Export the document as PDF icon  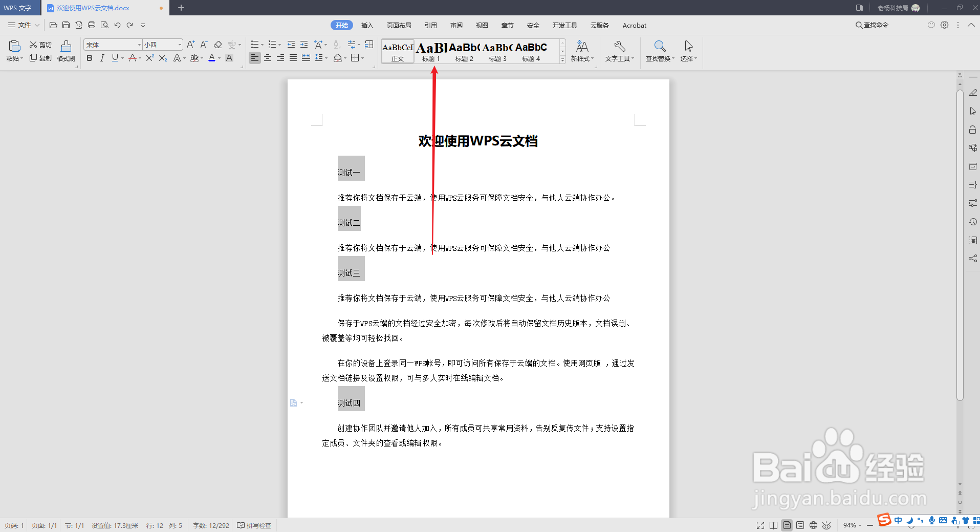pyautogui.click(x=79, y=25)
